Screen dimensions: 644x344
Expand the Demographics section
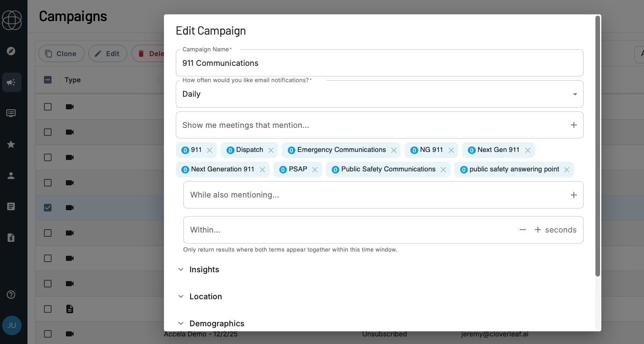point(216,324)
